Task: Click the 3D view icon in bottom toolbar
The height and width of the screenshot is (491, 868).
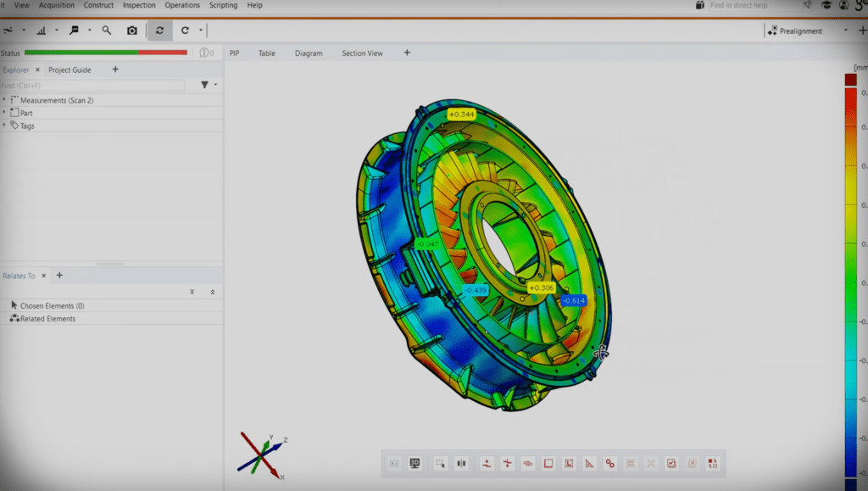Action: tap(415, 464)
